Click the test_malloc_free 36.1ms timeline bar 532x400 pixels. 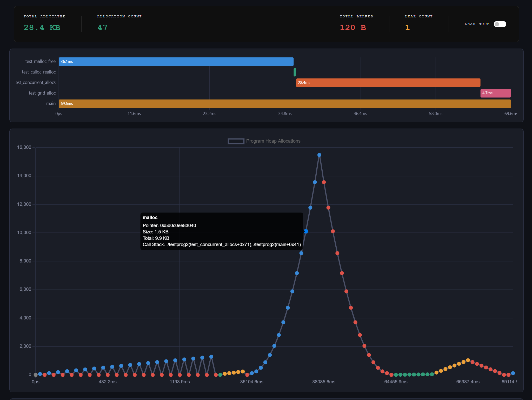click(176, 62)
